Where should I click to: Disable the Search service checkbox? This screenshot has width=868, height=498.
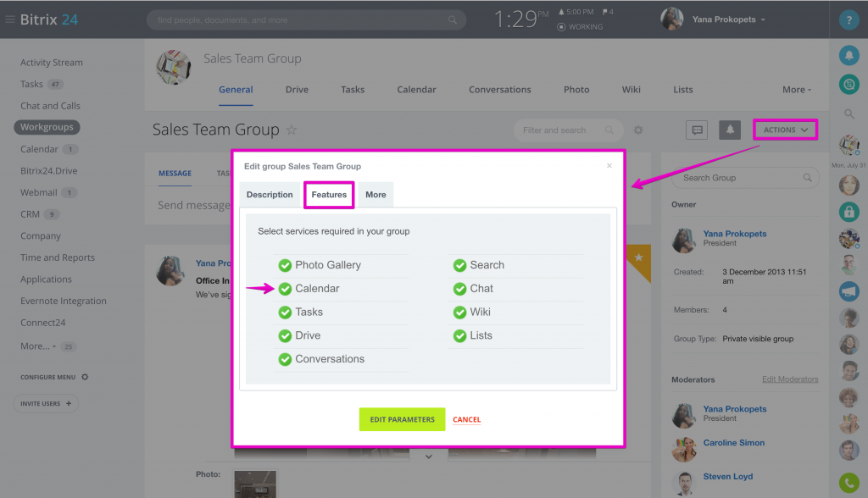pyautogui.click(x=459, y=266)
